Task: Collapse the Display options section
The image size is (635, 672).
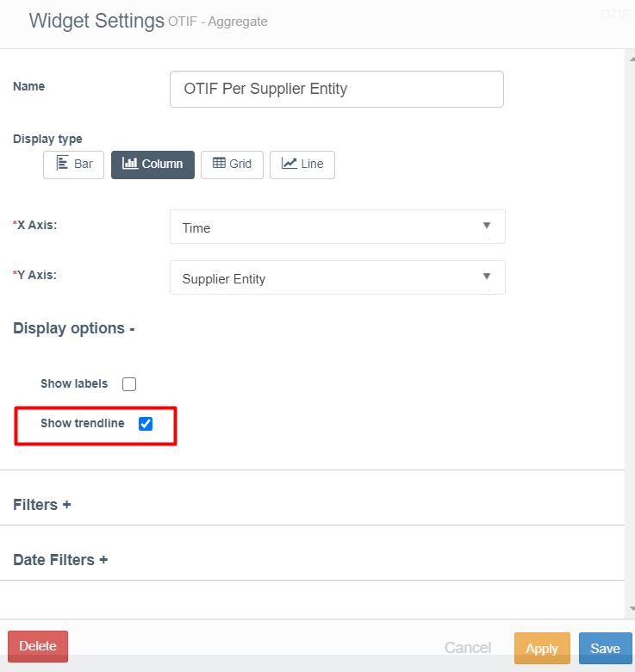Action: click(x=74, y=328)
